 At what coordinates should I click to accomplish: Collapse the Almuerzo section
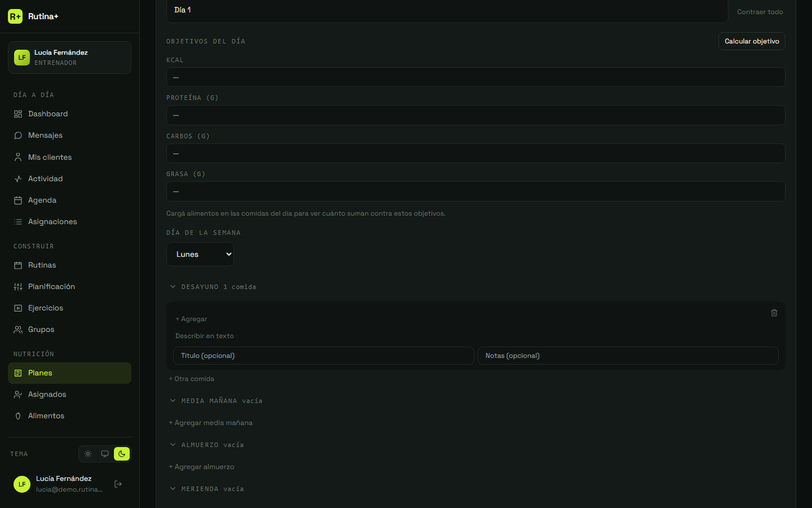point(173,445)
